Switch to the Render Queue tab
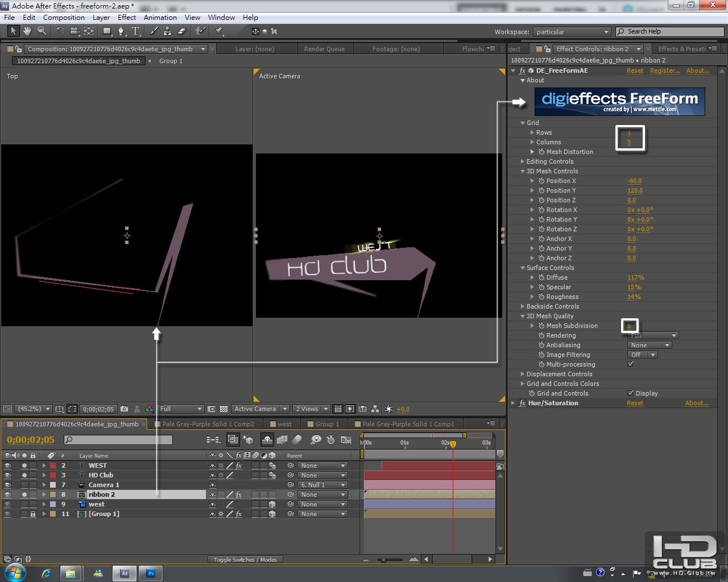Screen dimensions: 728x582 coord(324,49)
